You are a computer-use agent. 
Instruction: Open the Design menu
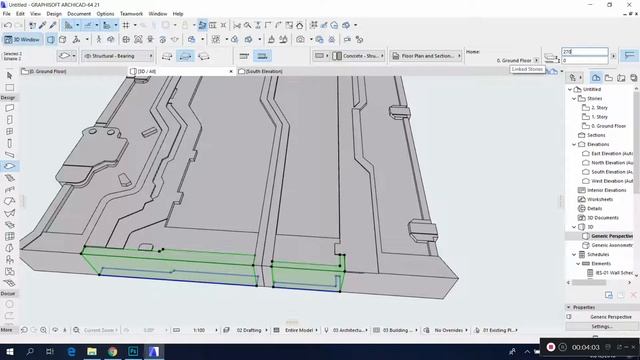point(54,14)
